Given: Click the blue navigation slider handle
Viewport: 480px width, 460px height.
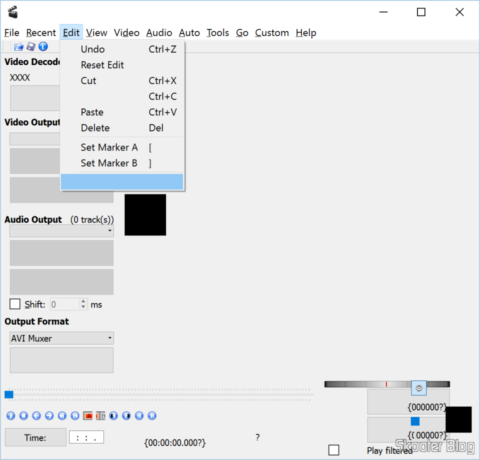Looking at the screenshot, I should 9,395.
